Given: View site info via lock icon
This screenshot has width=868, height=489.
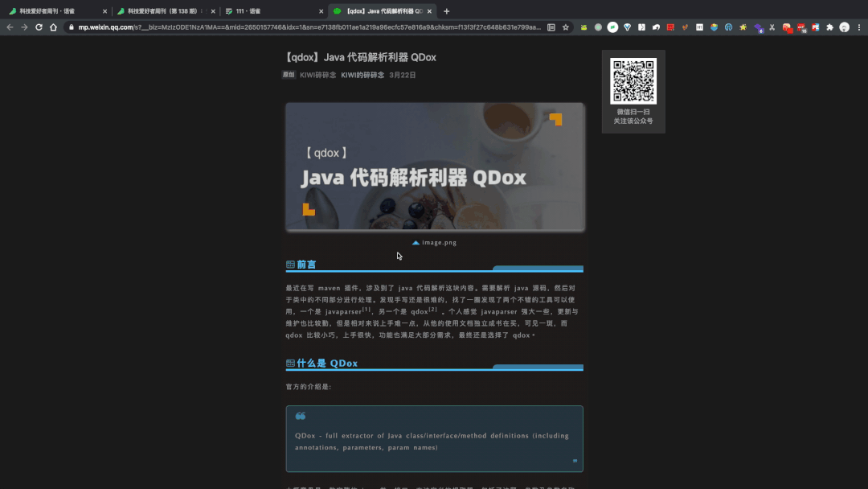Looking at the screenshot, I should pos(71,27).
